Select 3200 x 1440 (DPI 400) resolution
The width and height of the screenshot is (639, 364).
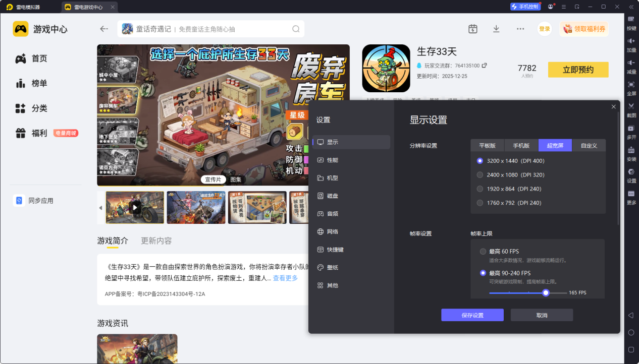point(510,161)
